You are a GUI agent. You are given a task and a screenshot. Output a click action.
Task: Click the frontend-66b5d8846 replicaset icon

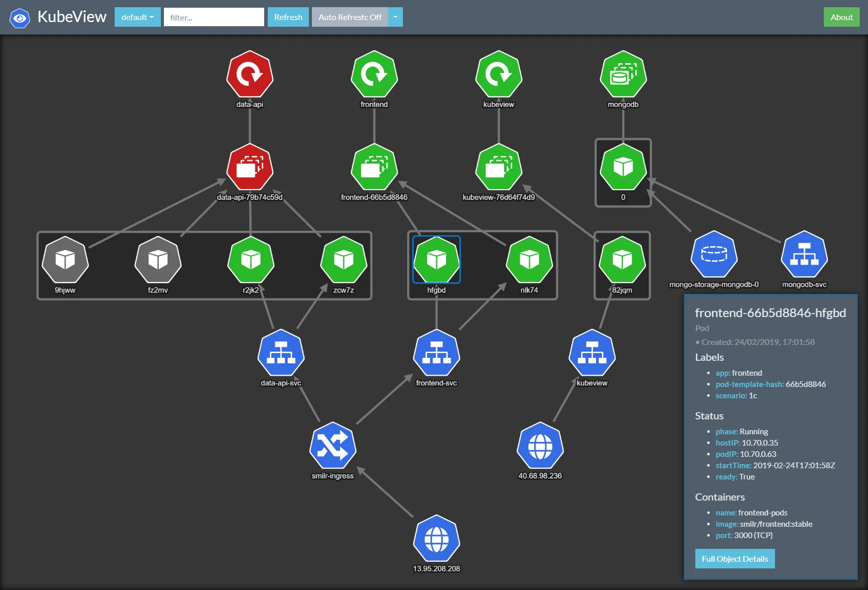(374, 167)
